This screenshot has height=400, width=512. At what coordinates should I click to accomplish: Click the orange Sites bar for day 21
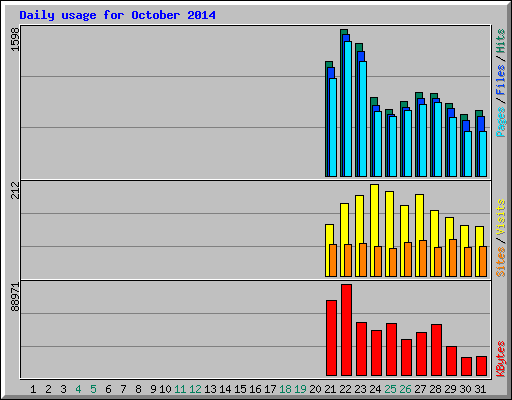click(333, 261)
